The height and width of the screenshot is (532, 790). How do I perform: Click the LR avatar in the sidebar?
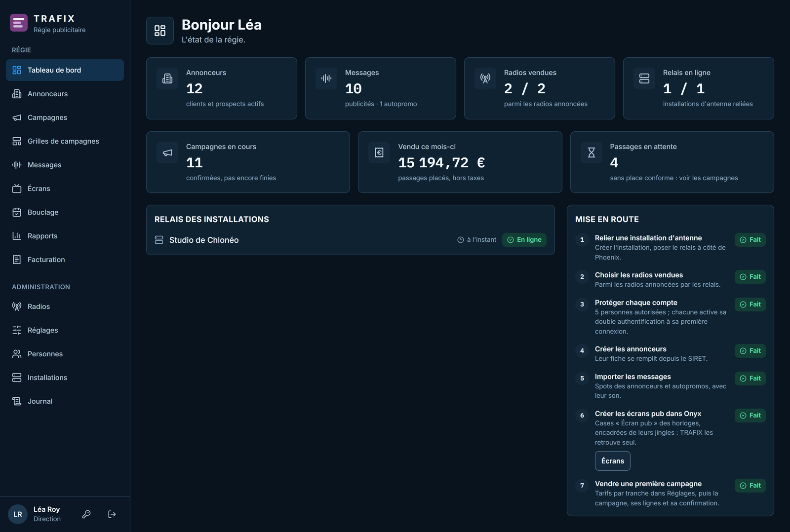coord(18,514)
